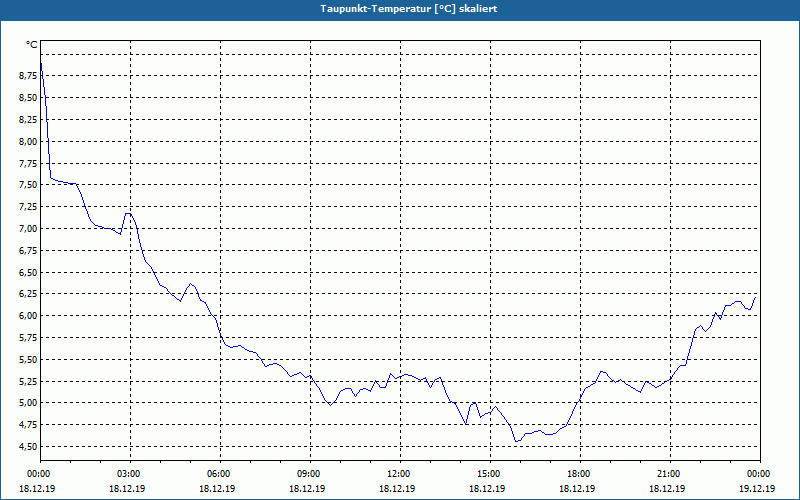Select the 5,75 y-axis value

point(28,338)
